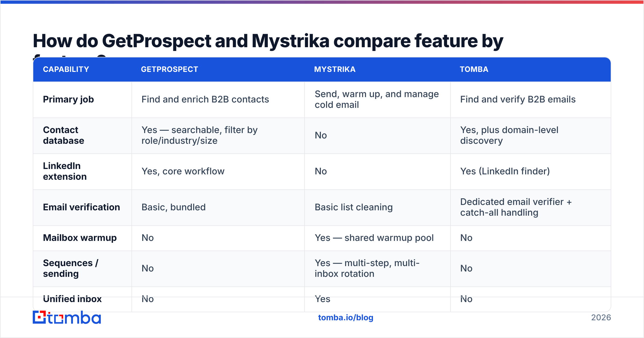Click 'Yes (LinkedIn finder)' cell
This screenshot has width=644, height=338.
tap(505, 171)
